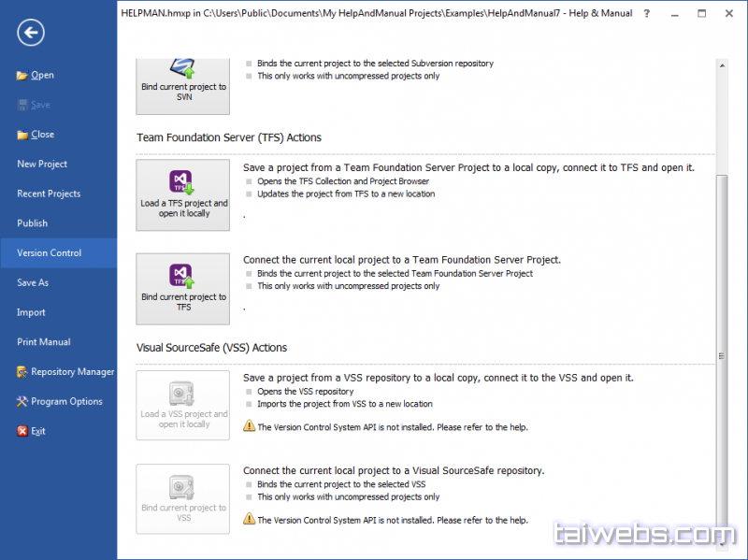Open the Save As page

click(33, 282)
